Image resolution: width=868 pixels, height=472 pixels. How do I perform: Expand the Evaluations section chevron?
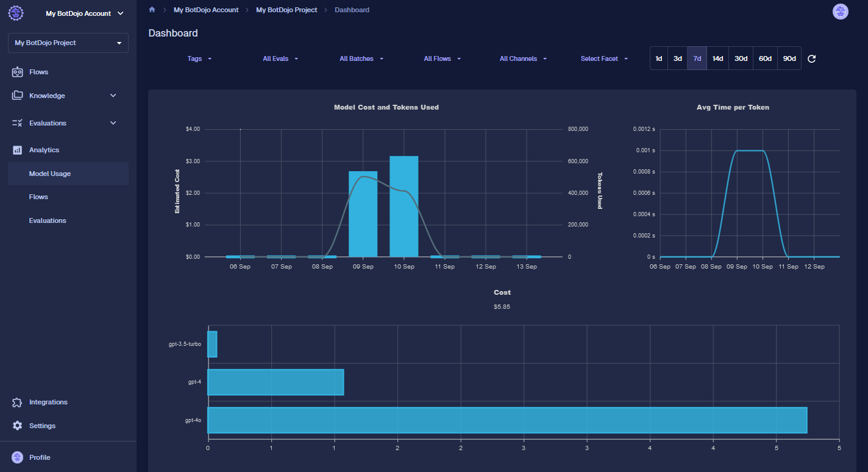click(113, 123)
